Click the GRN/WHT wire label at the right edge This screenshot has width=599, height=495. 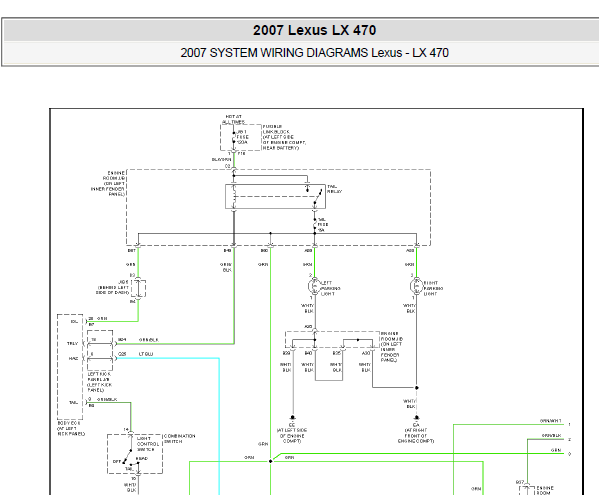pyautogui.click(x=550, y=421)
